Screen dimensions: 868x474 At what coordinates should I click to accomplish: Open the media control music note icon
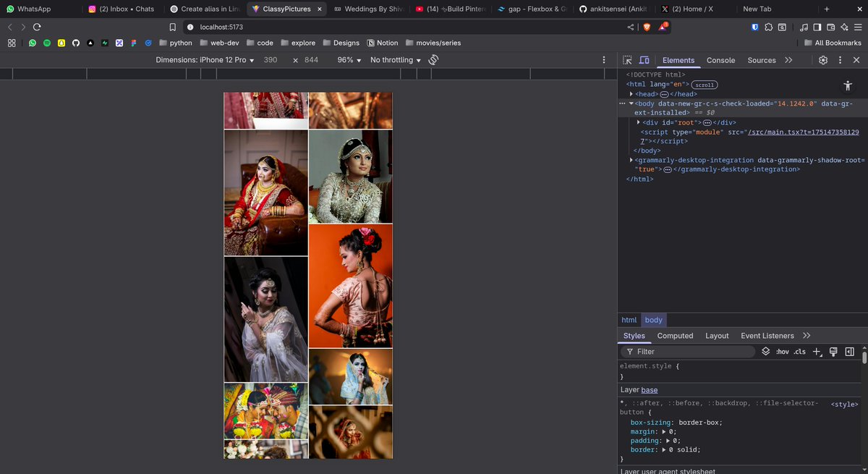point(804,27)
